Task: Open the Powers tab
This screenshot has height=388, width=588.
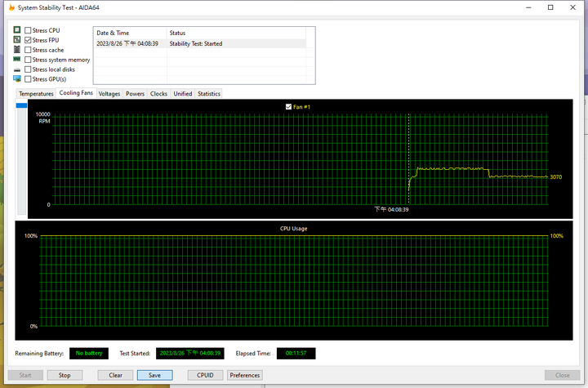Action: (135, 94)
